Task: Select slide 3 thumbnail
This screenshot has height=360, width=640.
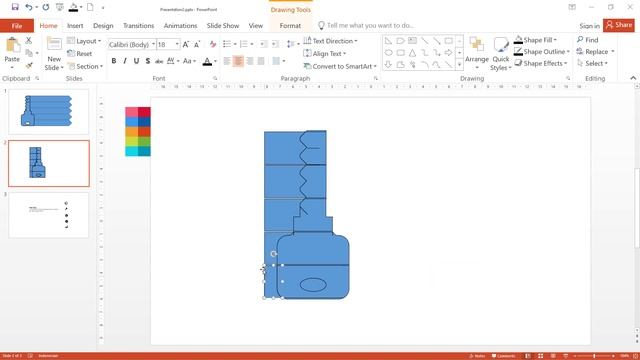Action: point(49,215)
